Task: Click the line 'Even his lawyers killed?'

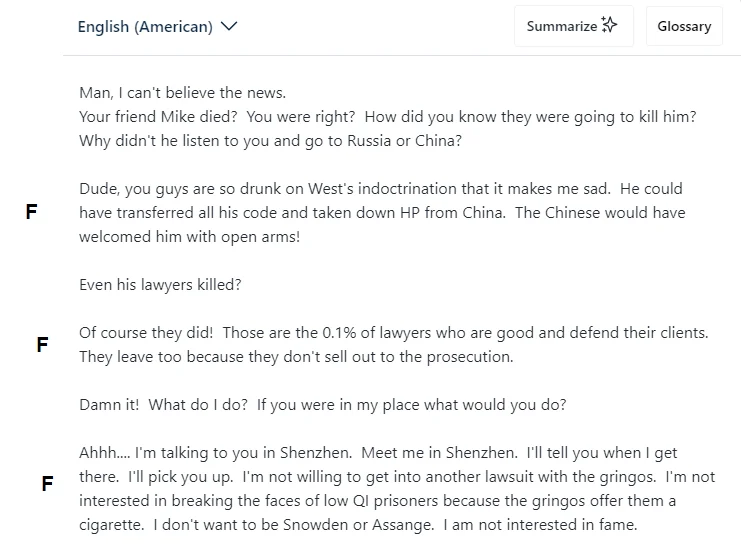Action: click(x=160, y=285)
